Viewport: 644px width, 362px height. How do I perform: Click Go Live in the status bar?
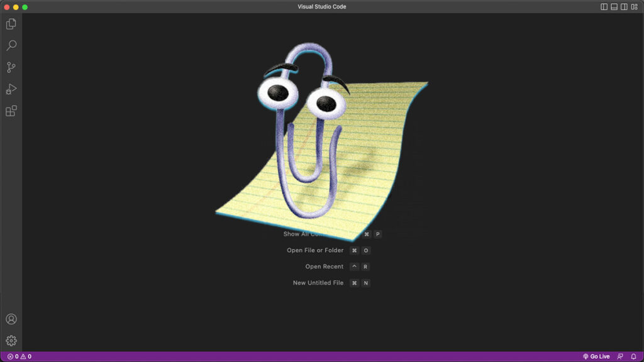pos(598,356)
